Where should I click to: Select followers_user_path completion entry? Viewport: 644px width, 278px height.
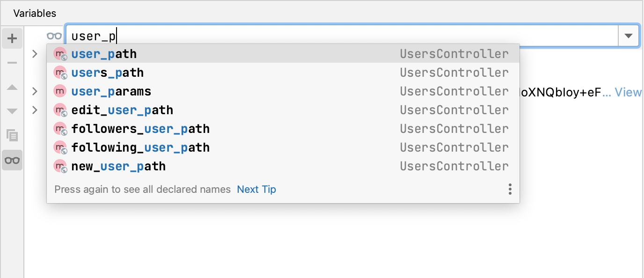(140, 129)
